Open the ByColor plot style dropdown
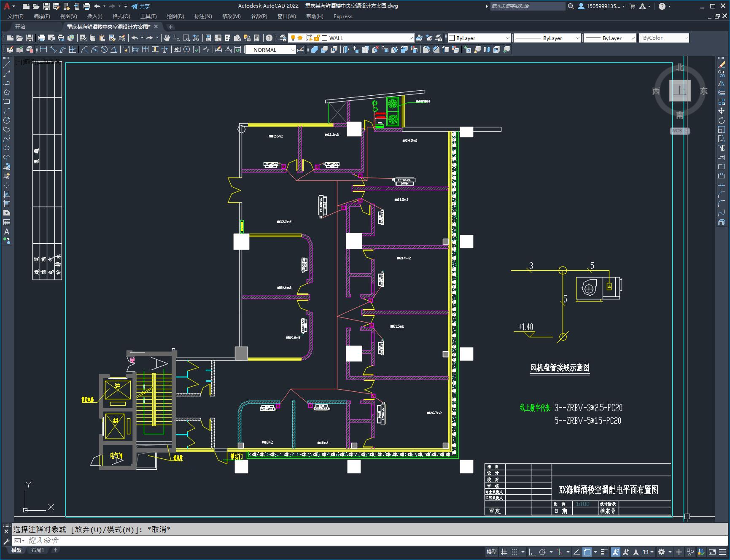This screenshot has width=730, height=560. pyautogui.click(x=686, y=38)
